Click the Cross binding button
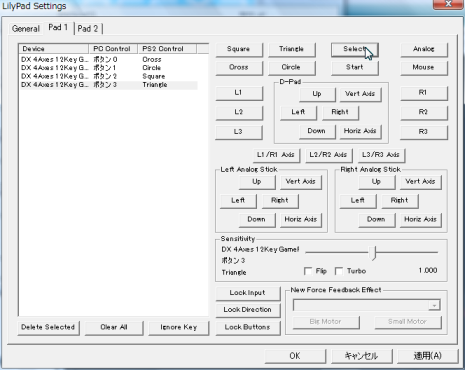465x370 pixels. (x=239, y=67)
